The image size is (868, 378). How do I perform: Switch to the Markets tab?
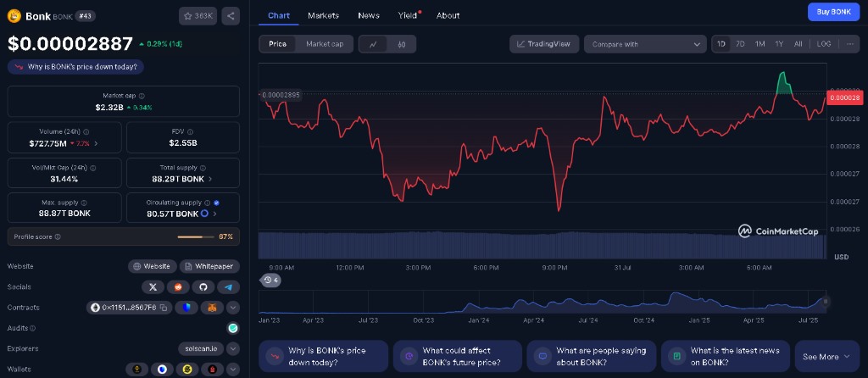click(323, 15)
